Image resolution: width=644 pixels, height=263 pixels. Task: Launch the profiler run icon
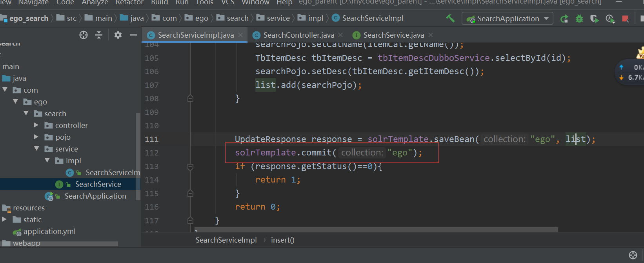coord(610,19)
